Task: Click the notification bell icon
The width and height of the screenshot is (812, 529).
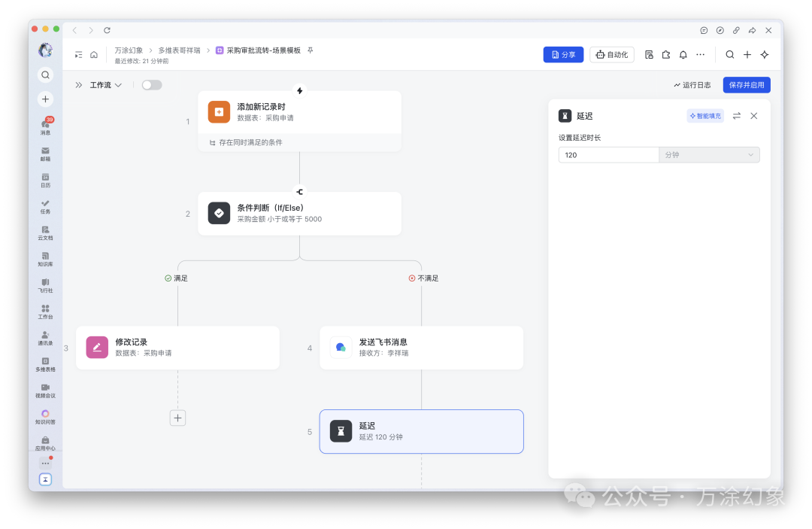Action: pos(682,54)
